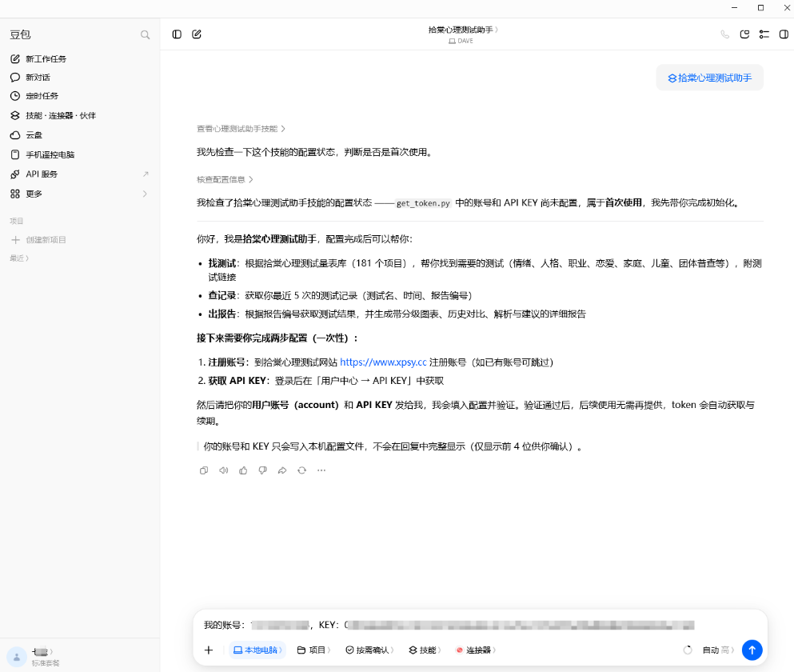Share the assistant reply
The height and width of the screenshot is (672, 794).
pyautogui.click(x=282, y=470)
